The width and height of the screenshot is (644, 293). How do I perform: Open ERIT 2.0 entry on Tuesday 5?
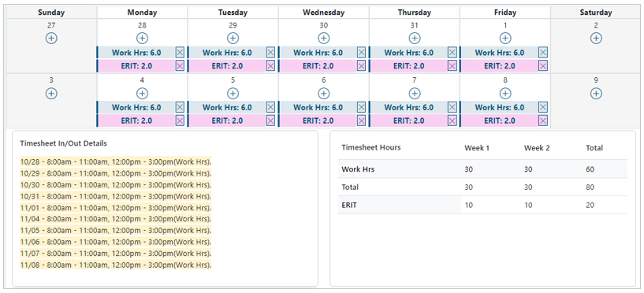click(227, 121)
